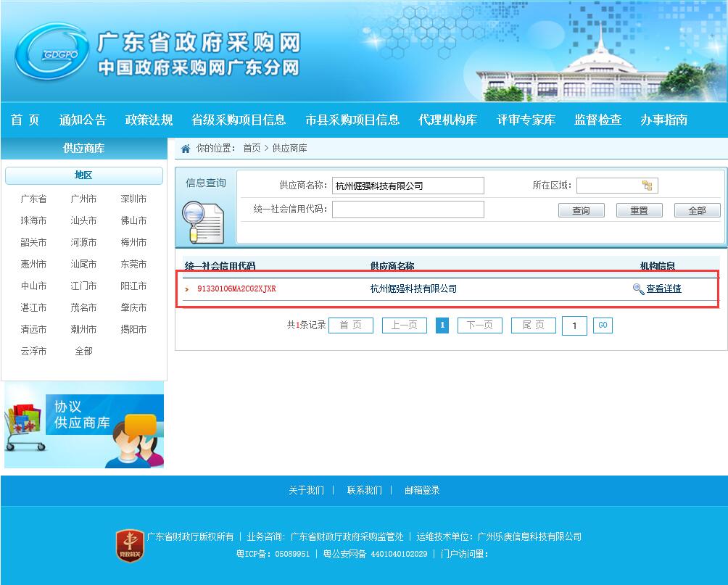Open the 所在区域 selector field

[x=608, y=186]
